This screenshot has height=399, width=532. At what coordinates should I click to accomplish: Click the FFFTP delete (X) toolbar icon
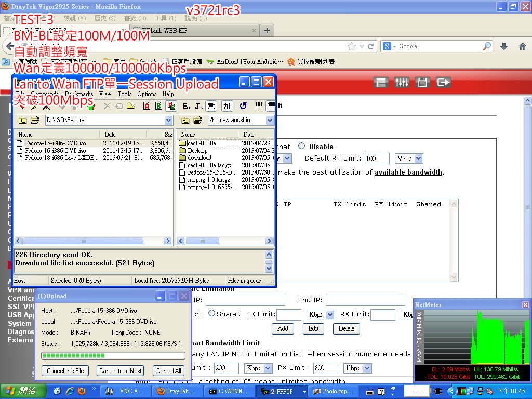pyautogui.click(x=107, y=106)
